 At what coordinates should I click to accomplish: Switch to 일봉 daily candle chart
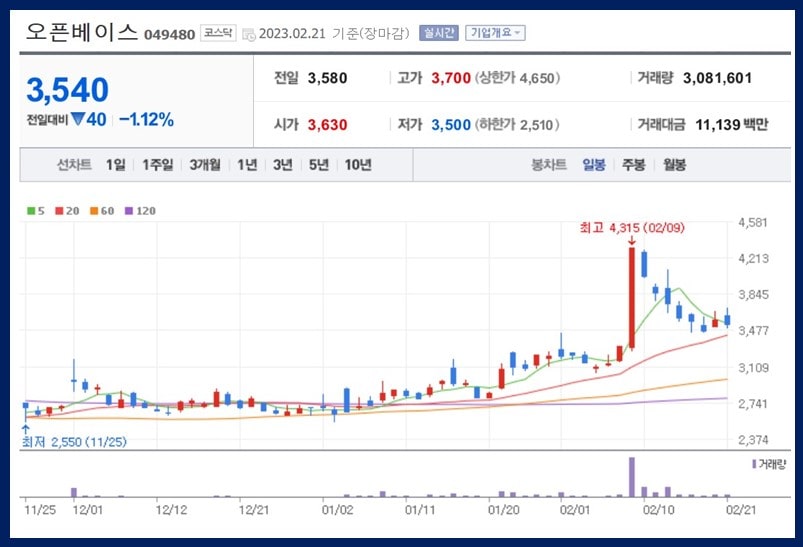click(x=594, y=165)
